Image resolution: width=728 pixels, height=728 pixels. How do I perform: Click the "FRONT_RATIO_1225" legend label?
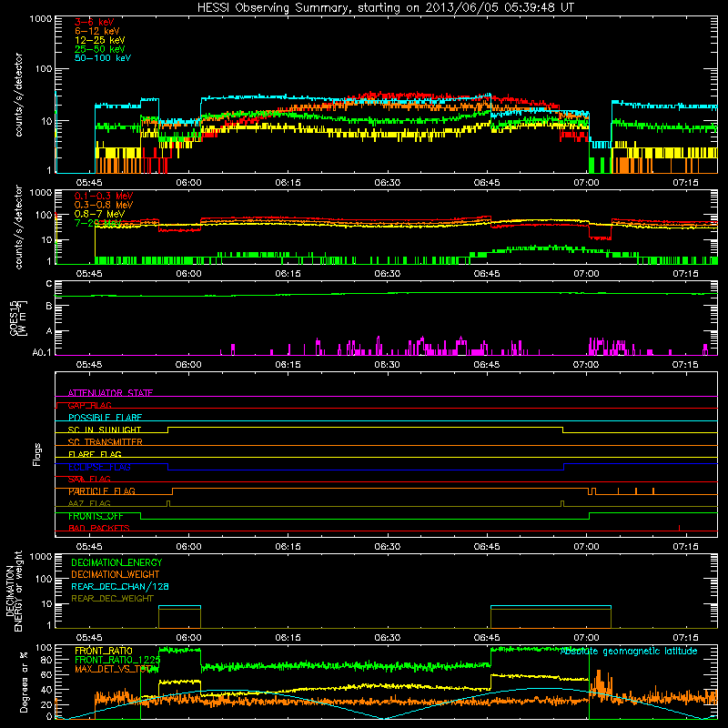[x=117, y=660]
